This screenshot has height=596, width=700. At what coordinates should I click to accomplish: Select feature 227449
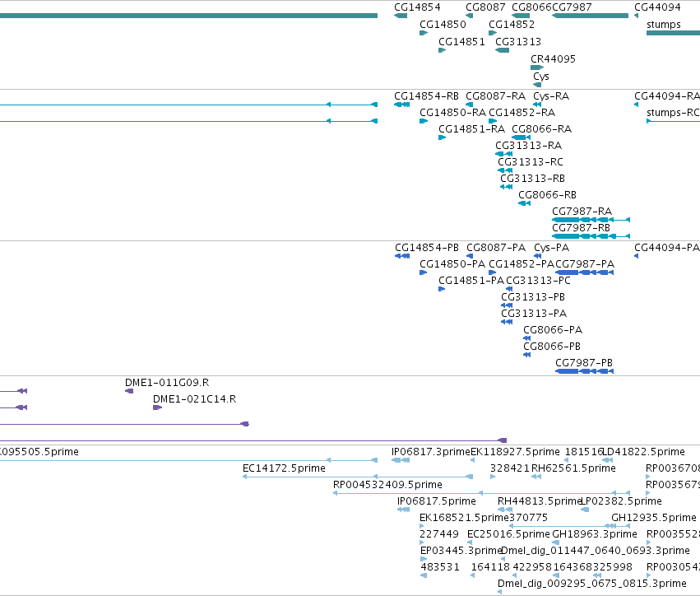click(x=422, y=542)
